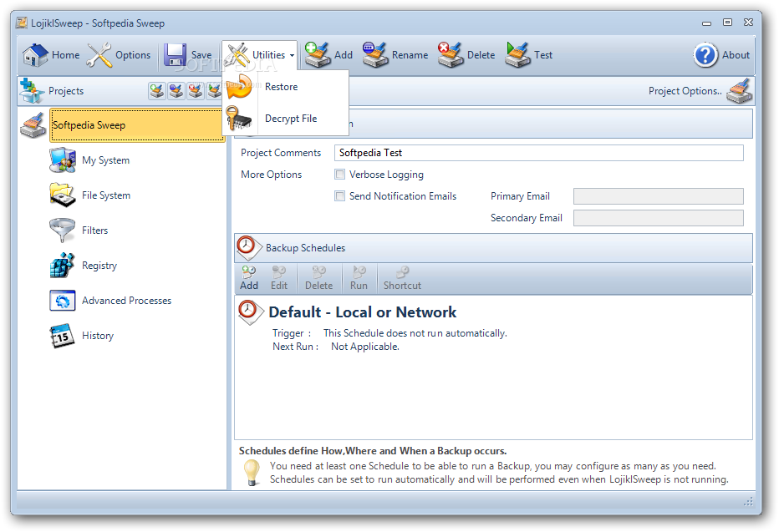Image resolution: width=779 pixels, height=532 pixels.
Task: Open the History section
Action: click(81, 336)
